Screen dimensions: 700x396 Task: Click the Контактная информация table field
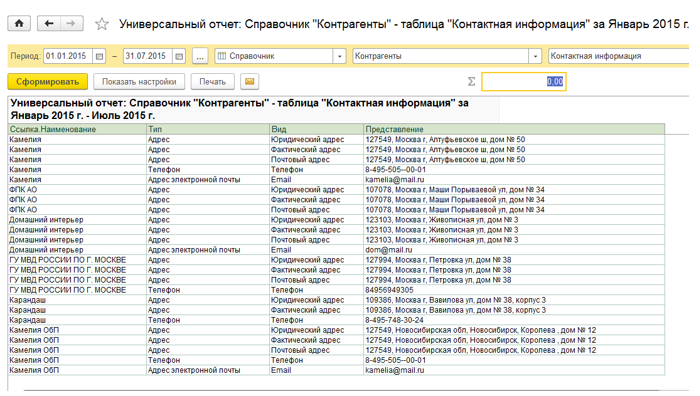(618, 56)
